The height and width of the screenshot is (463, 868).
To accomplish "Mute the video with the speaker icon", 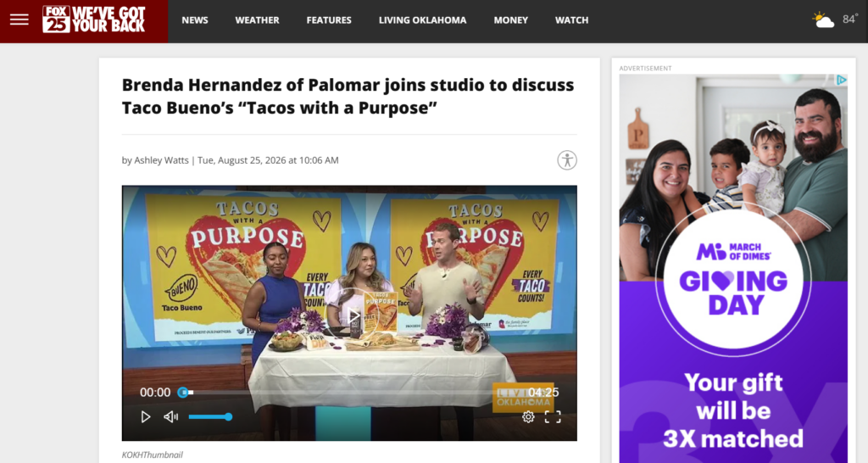I will (x=170, y=416).
